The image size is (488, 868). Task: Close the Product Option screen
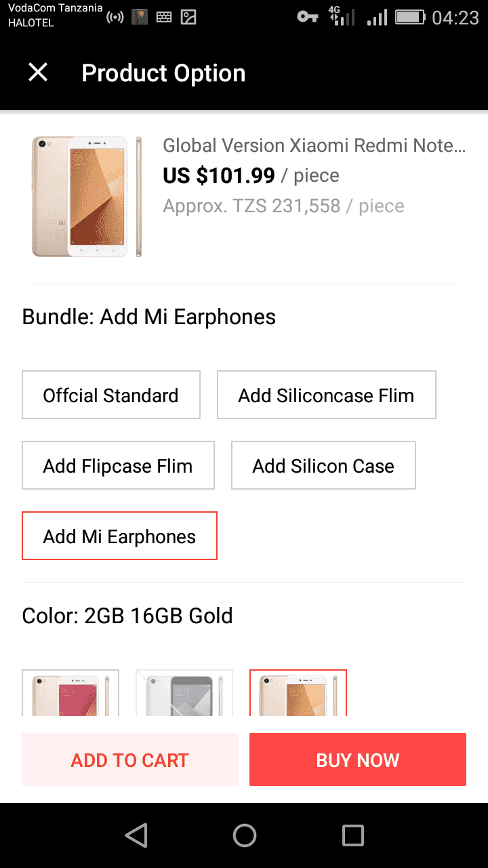pyautogui.click(x=37, y=73)
